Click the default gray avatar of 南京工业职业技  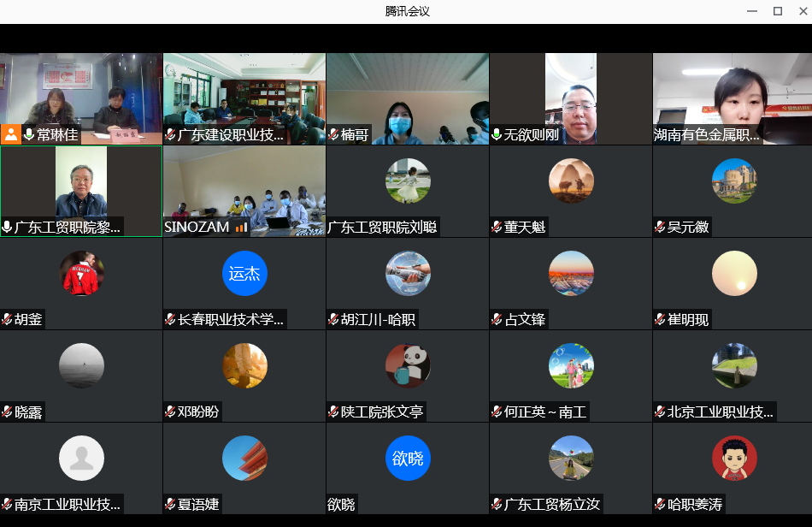click(x=81, y=459)
